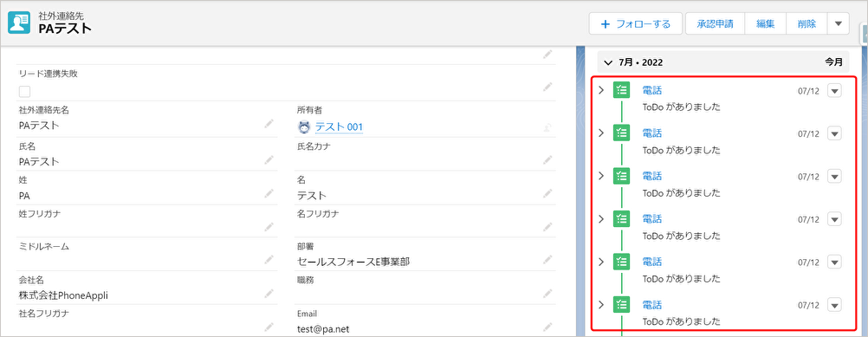Edit the 部署 field via pencil icon

pos(547,259)
